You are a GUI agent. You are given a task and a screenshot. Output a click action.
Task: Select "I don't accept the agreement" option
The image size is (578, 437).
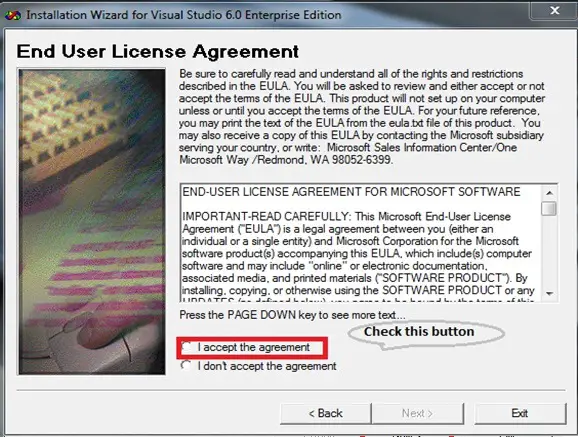coord(186,366)
